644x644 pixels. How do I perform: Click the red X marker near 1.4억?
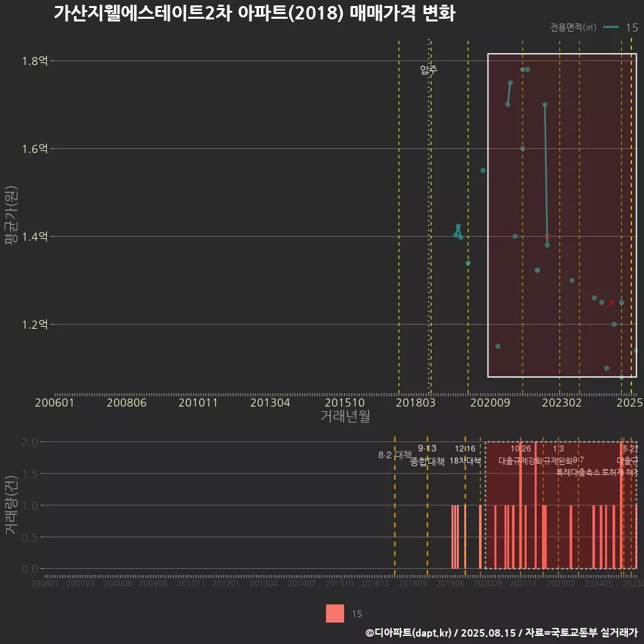pyautogui.click(x=547, y=236)
